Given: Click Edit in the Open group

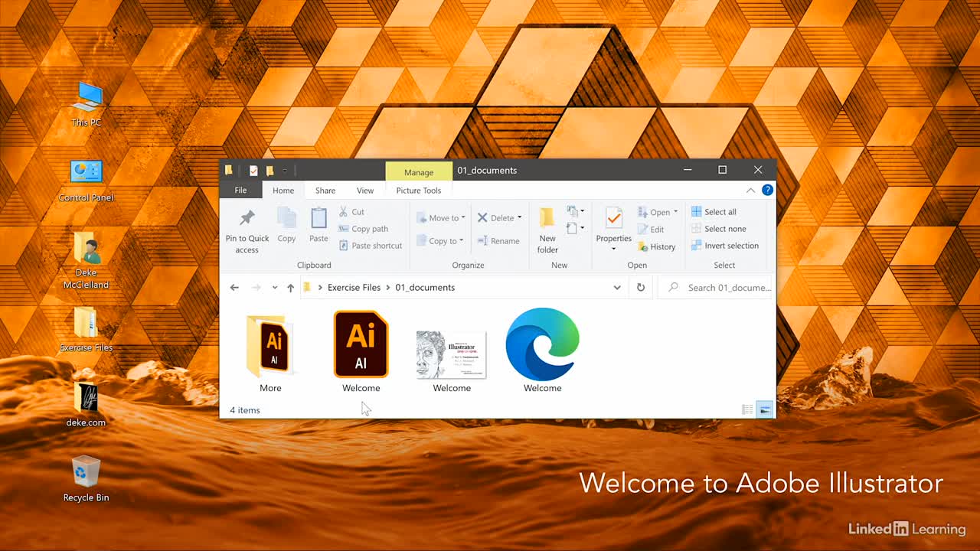Looking at the screenshot, I should (651, 230).
